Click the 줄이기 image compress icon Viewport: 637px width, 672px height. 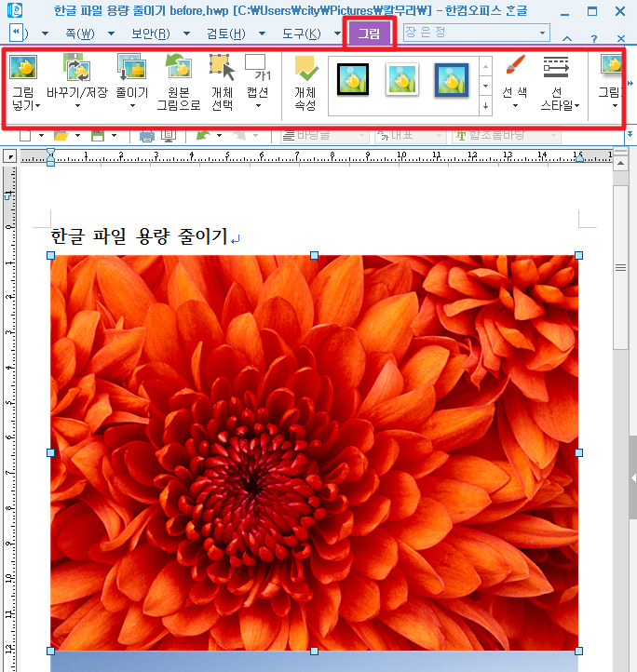click(x=131, y=67)
